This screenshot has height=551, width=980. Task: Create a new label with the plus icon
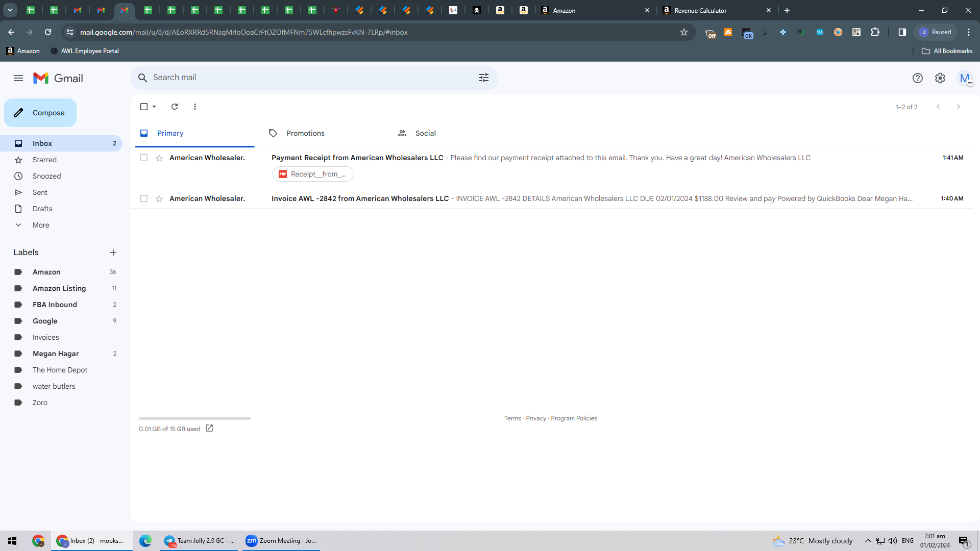click(113, 253)
